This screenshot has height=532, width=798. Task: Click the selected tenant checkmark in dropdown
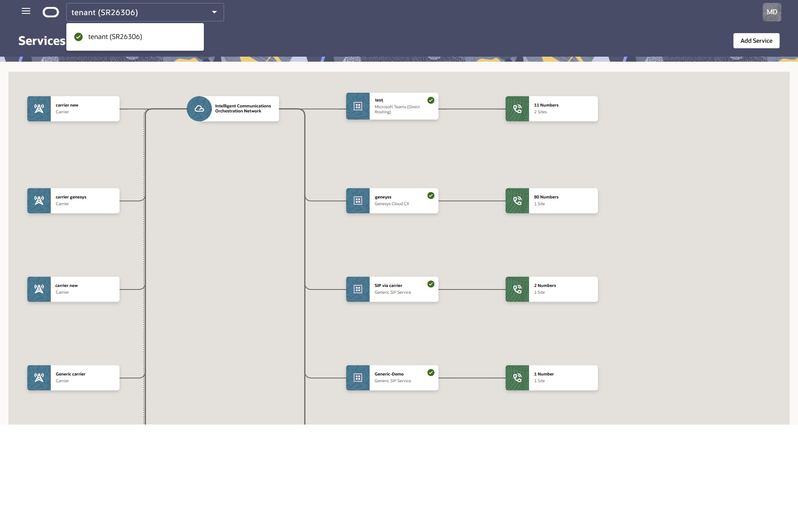[78, 37]
